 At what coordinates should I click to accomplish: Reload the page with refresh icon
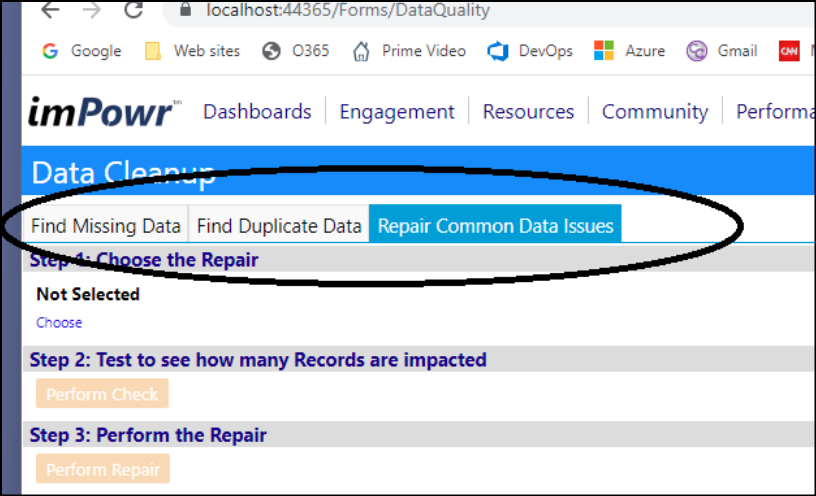coord(134,9)
